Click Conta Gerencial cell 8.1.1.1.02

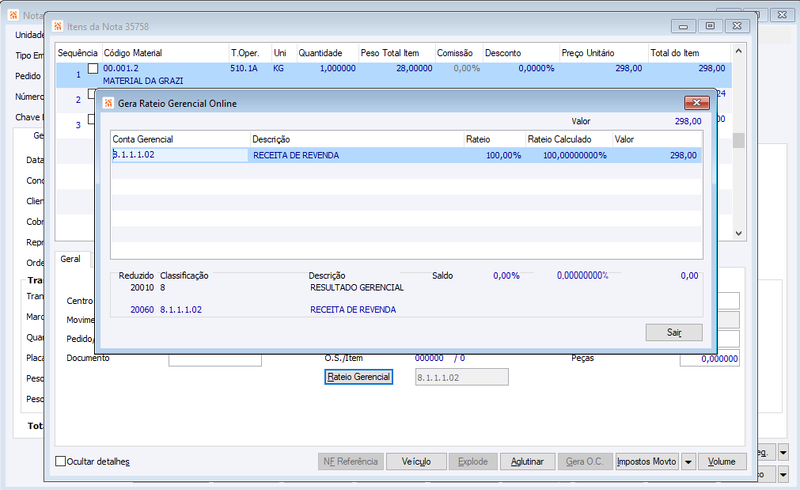point(179,155)
